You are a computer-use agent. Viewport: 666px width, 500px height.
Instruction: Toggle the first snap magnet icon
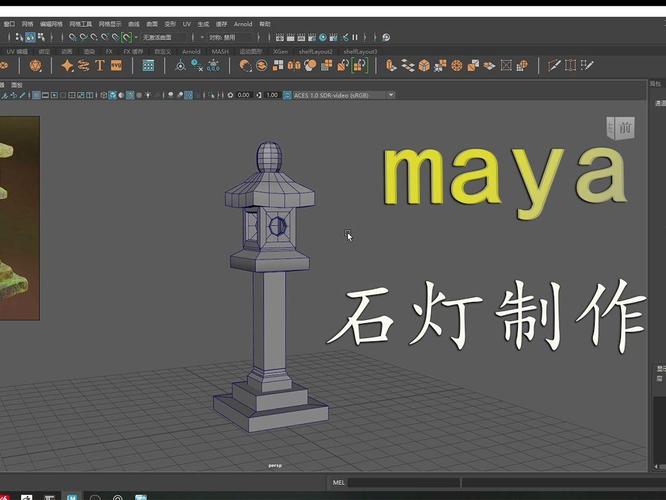pyautogui.click(x=73, y=37)
